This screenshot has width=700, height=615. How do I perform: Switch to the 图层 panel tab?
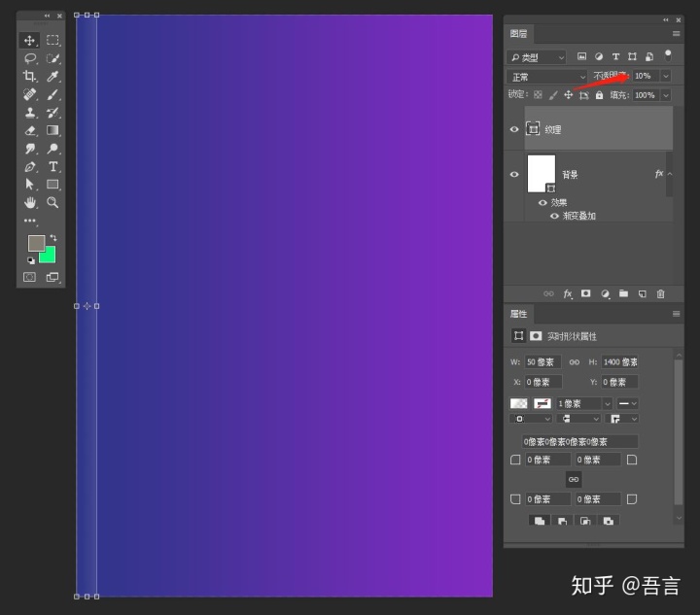[x=518, y=34]
